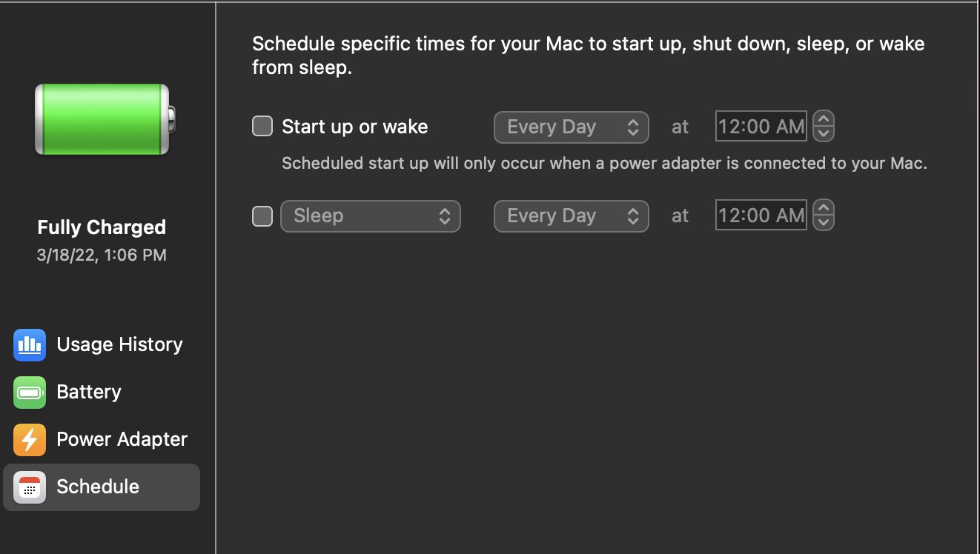
Task: Enable the Sleep schedule checkbox
Action: (x=262, y=216)
